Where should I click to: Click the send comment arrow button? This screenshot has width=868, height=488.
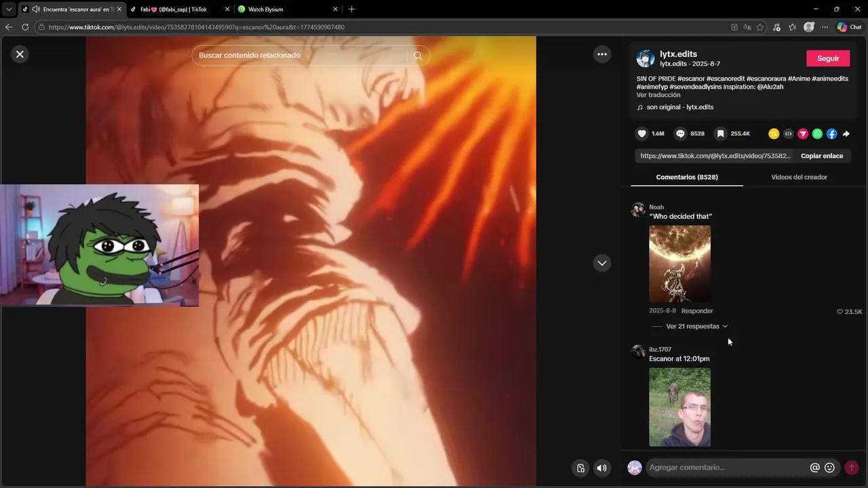point(852,468)
